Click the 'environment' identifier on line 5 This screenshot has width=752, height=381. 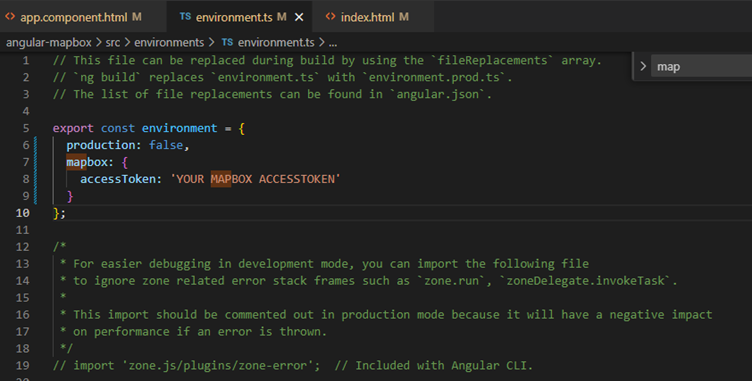[x=179, y=128]
